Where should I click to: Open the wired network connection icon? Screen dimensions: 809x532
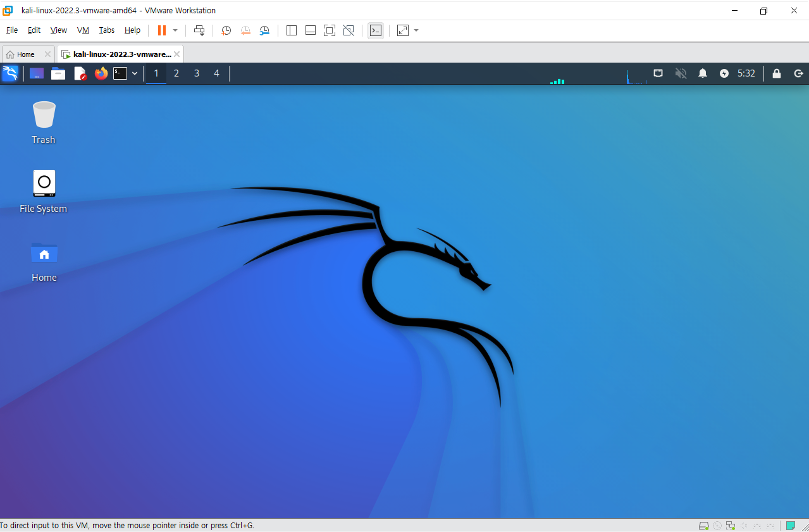pos(658,73)
